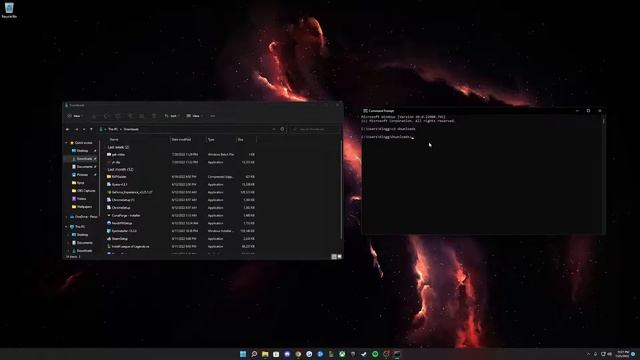The width and height of the screenshot is (640, 360).
Task: Select pinned Downloads under Quick access
Action: point(84,159)
